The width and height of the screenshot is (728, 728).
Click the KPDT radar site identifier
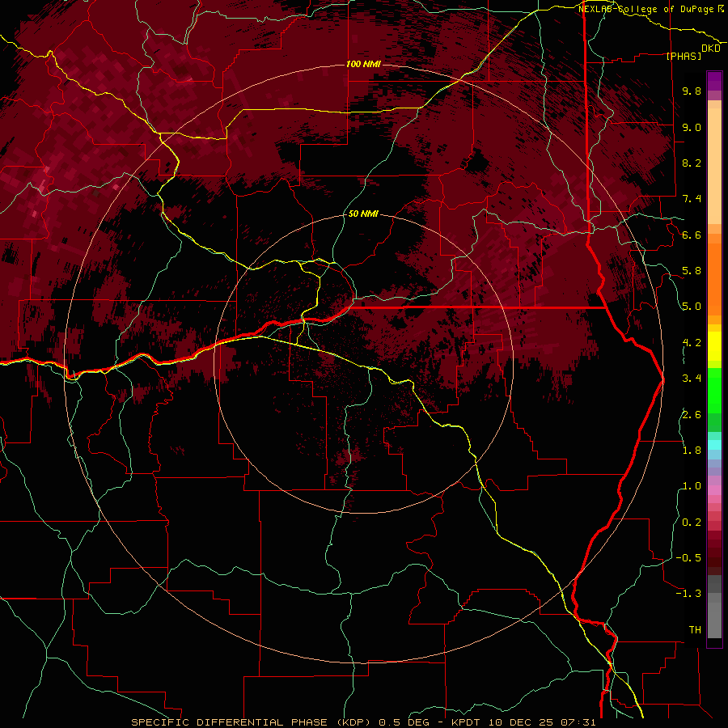(465, 722)
